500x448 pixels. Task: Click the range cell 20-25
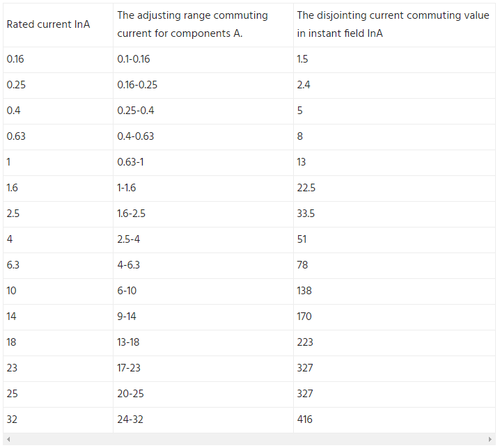(x=203, y=394)
